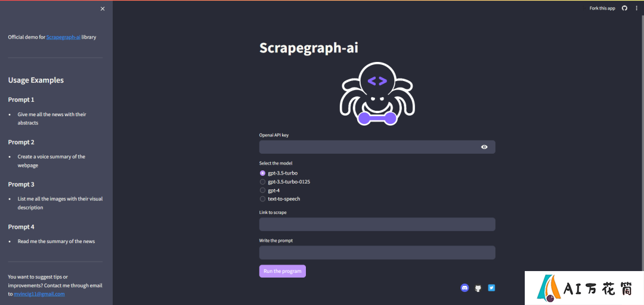Viewport: 644px width, 305px height.
Task: Select the gpt-3.5-turbo model option
Action: tap(279, 173)
